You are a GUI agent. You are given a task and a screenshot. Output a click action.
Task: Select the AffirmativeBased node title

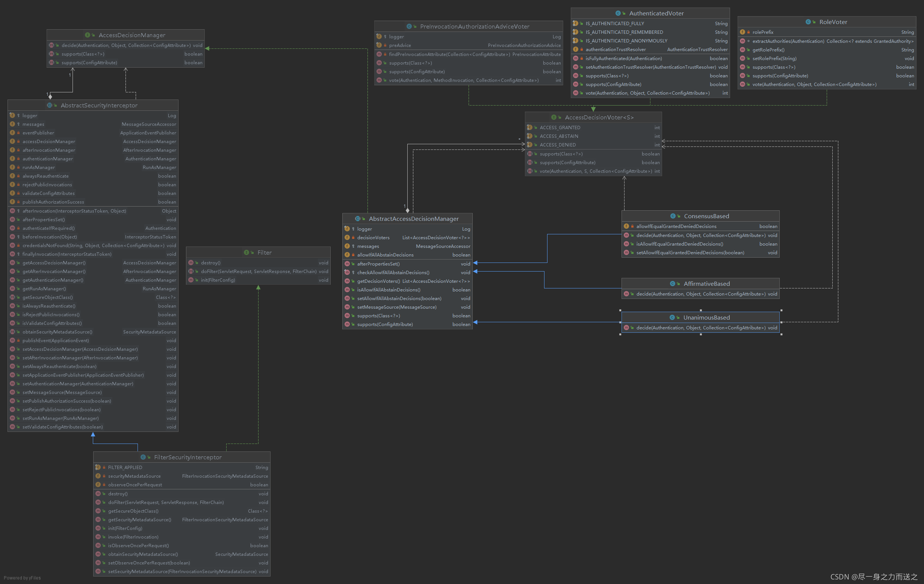(706, 284)
